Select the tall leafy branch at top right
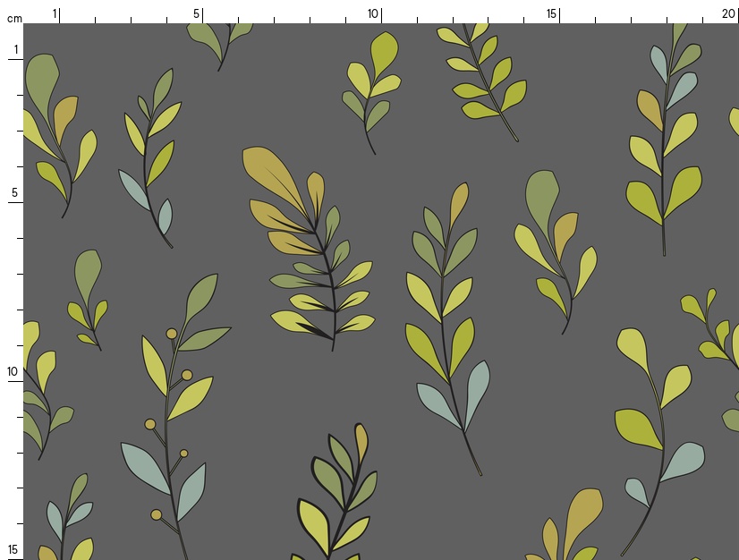The image size is (739, 560). (x=664, y=143)
